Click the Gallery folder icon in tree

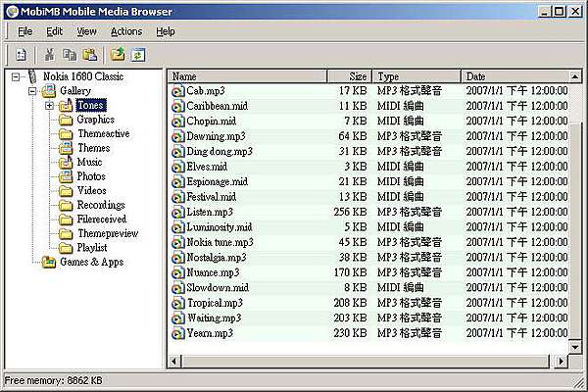(x=49, y=91)
